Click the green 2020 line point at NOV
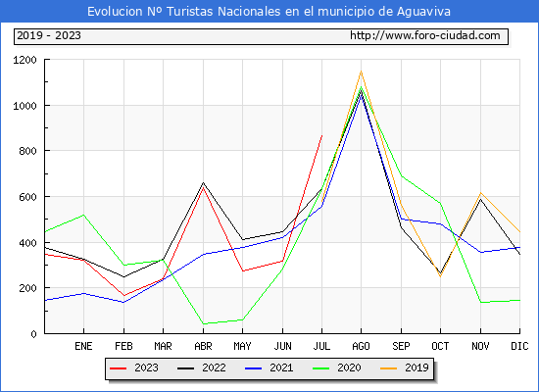 pos(480,302)
